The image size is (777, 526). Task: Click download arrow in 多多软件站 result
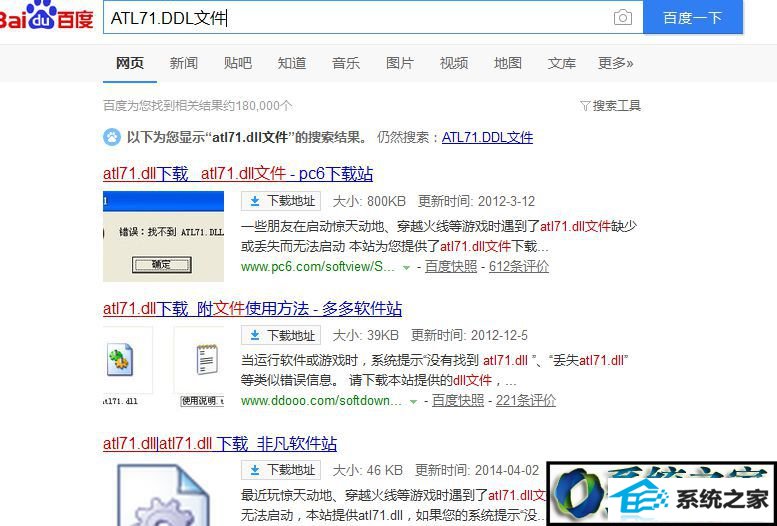coord(255,336)
